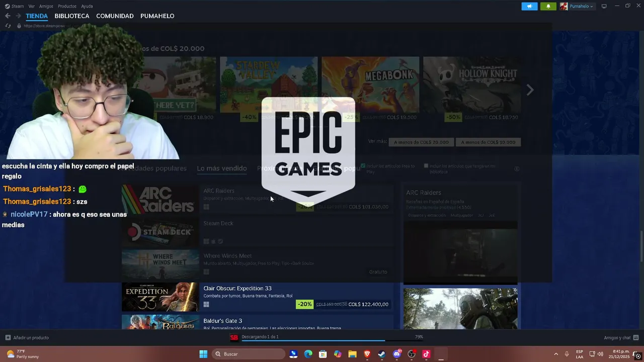Advance carousel with the right chevron arrow

530,90
